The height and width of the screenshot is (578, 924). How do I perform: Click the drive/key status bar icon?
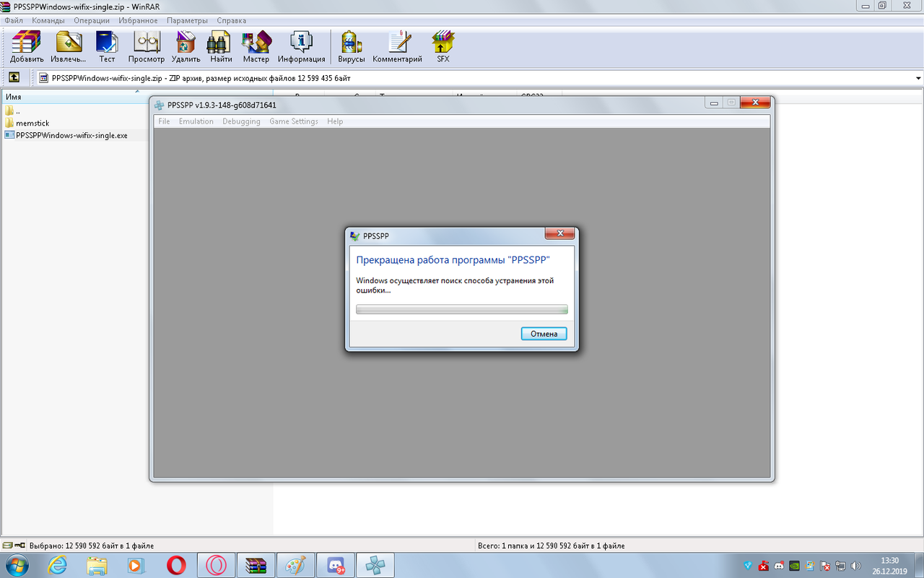coord(14,546)
